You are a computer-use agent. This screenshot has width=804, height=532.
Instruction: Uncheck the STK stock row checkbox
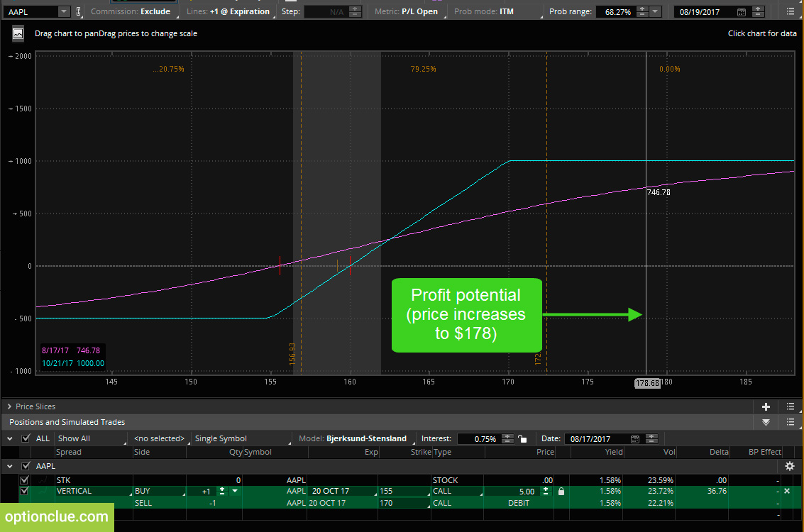pos(25,480)
